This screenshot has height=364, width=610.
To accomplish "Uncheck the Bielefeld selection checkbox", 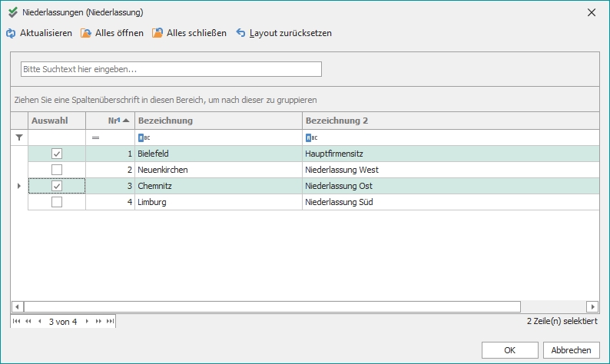I will coord(57,154).
